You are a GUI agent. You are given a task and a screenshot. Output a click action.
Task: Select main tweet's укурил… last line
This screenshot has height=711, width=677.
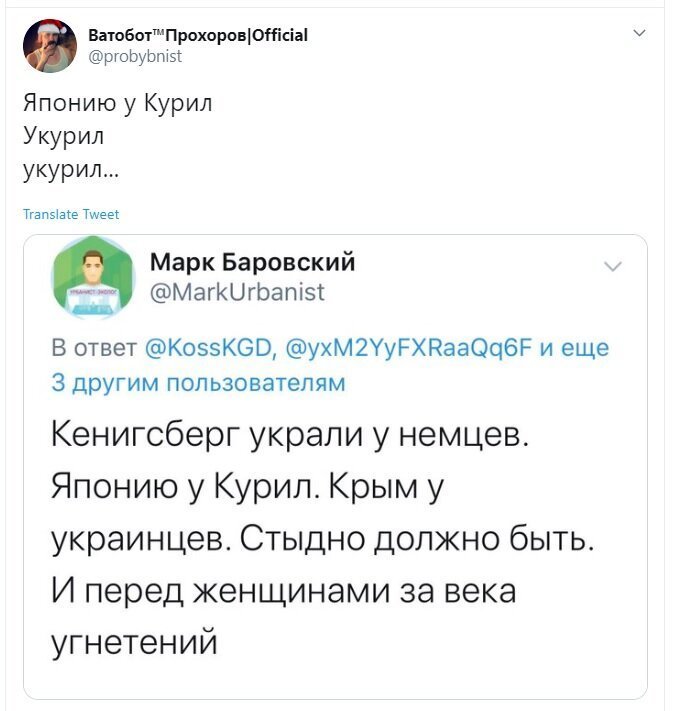(x=71, y=170)
